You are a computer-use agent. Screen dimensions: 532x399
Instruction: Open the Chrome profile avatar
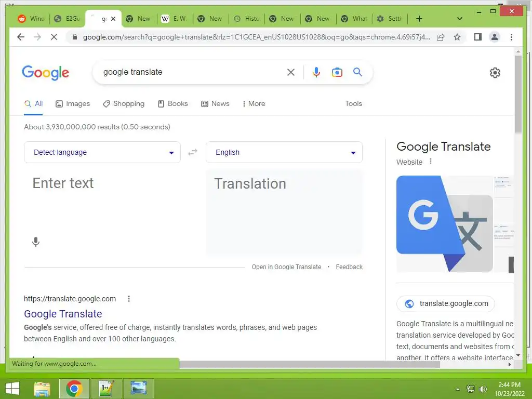point(495,37)
